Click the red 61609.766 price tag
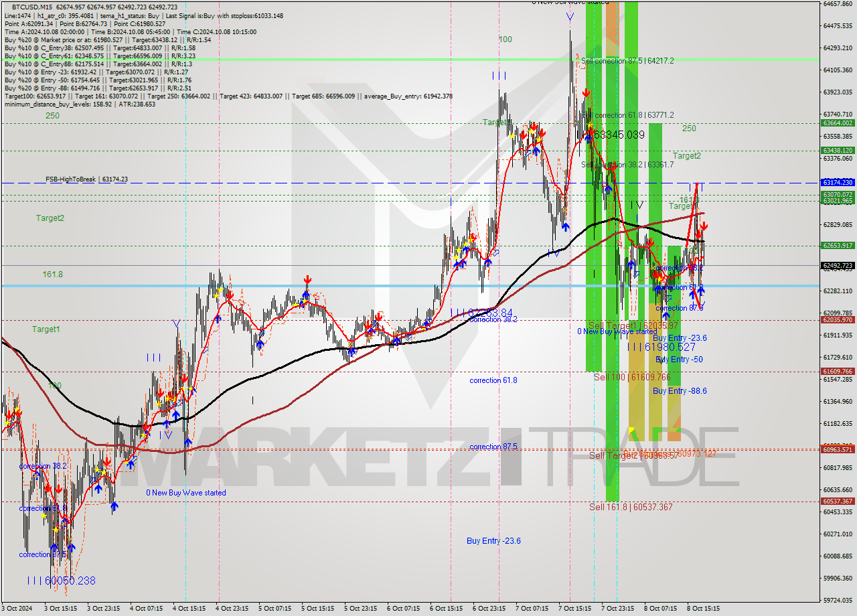The width and height of the screenshot is (857, 616). 838,372
